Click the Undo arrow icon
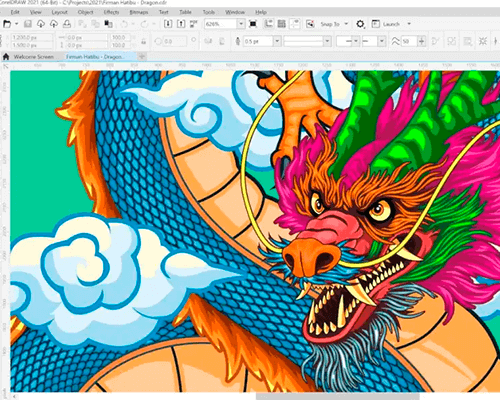This screenshot has width=500, height=400. (124, 24)
